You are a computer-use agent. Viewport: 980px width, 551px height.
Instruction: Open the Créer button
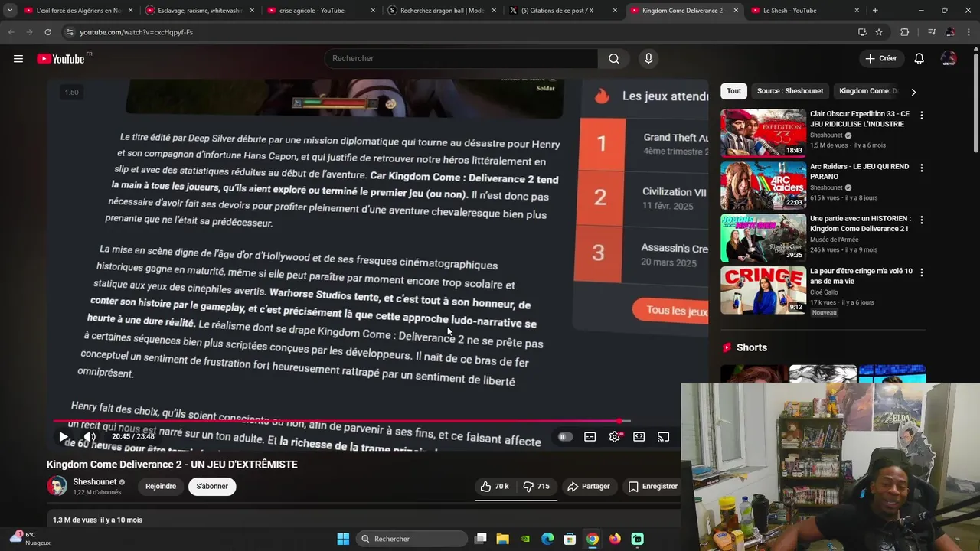[880, 59]
